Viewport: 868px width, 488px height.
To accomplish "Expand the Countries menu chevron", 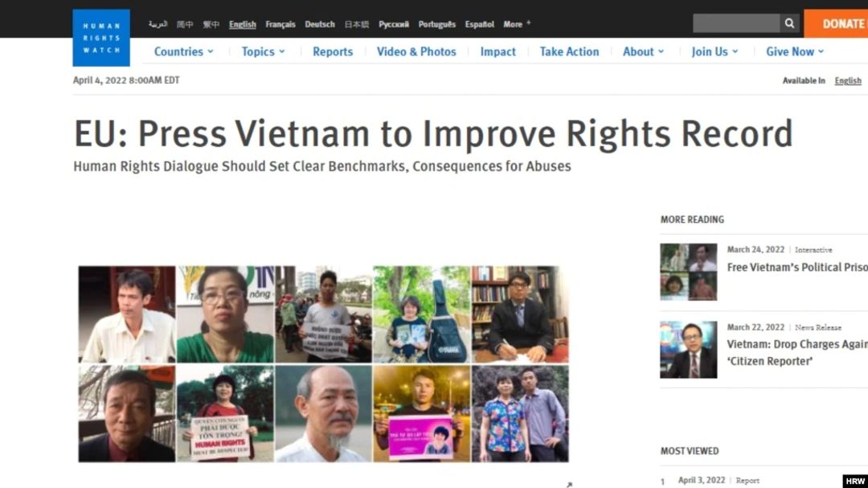I will click(x=211, y=51).
